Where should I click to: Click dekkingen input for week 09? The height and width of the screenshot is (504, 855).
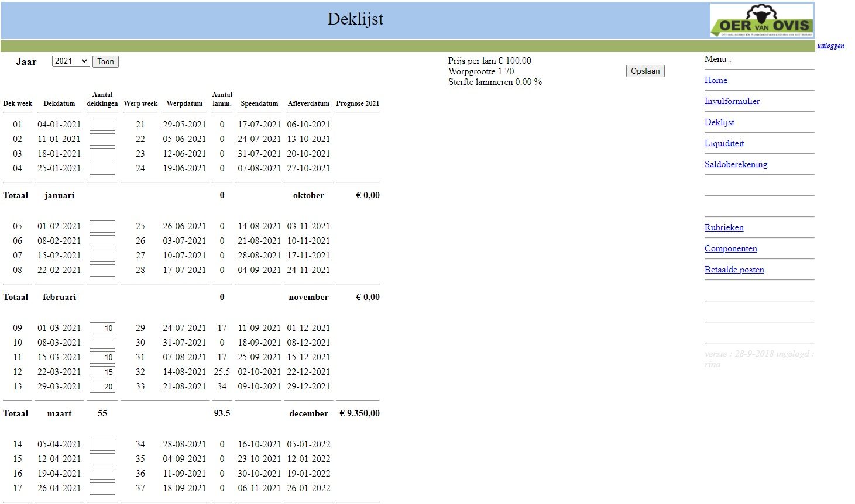(x=102, y=329)
